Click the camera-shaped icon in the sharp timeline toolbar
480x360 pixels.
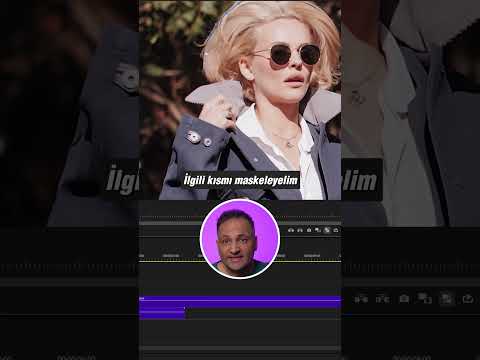(x=309, y=230)
